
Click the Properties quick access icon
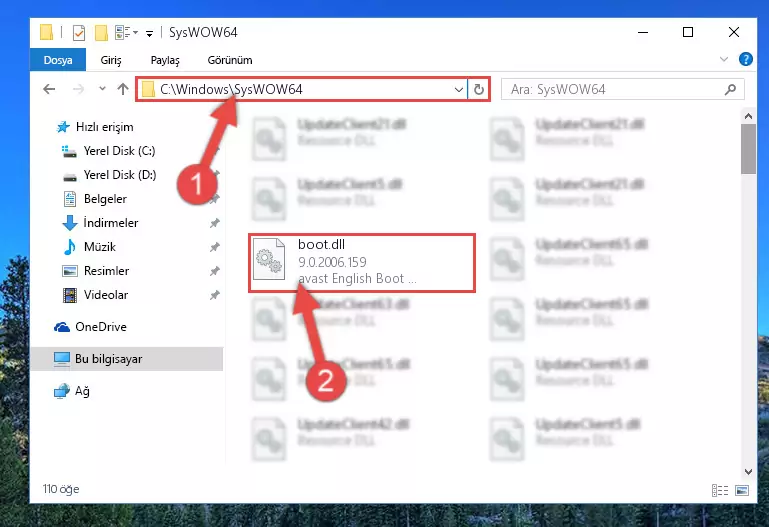point(78,33)
